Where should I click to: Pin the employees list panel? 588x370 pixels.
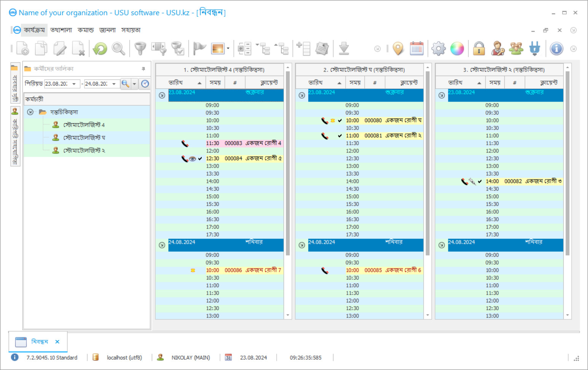click(143, 69)
